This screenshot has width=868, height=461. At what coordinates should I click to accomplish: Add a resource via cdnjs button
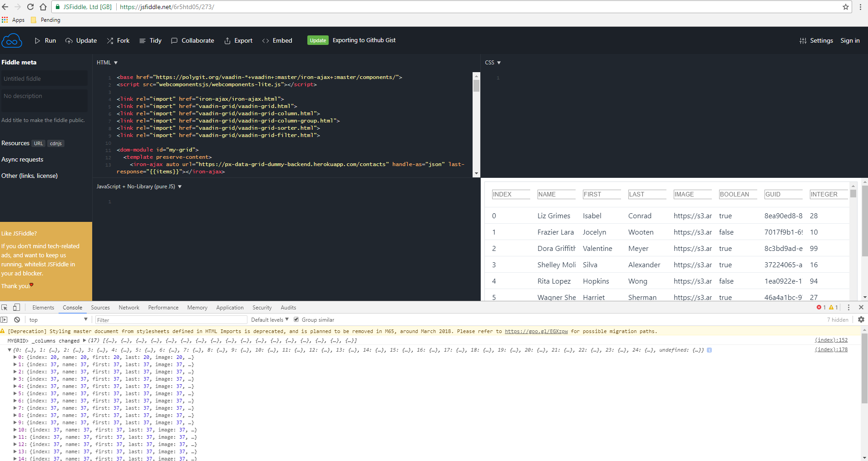coord(56,143)
